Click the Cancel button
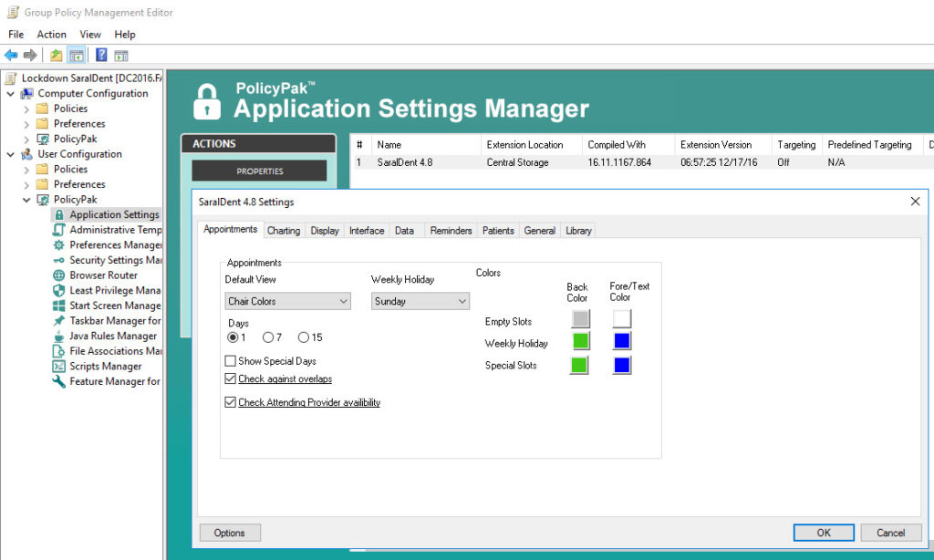Viewport: 934px width, 560px height. 890,533
